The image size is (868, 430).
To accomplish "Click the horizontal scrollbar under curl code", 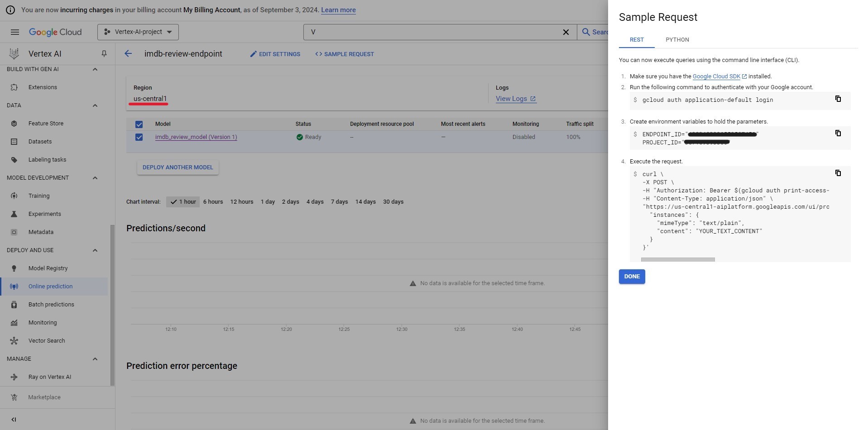I will 678,260.
